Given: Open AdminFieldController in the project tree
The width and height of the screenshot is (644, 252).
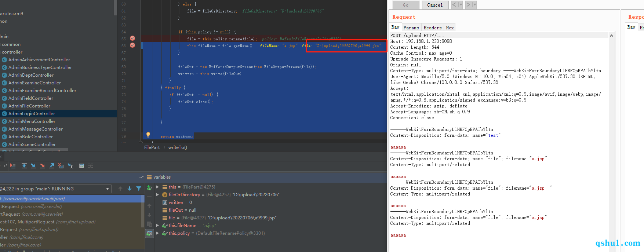Looking at the screenshot, I should [x=31, y=98].
